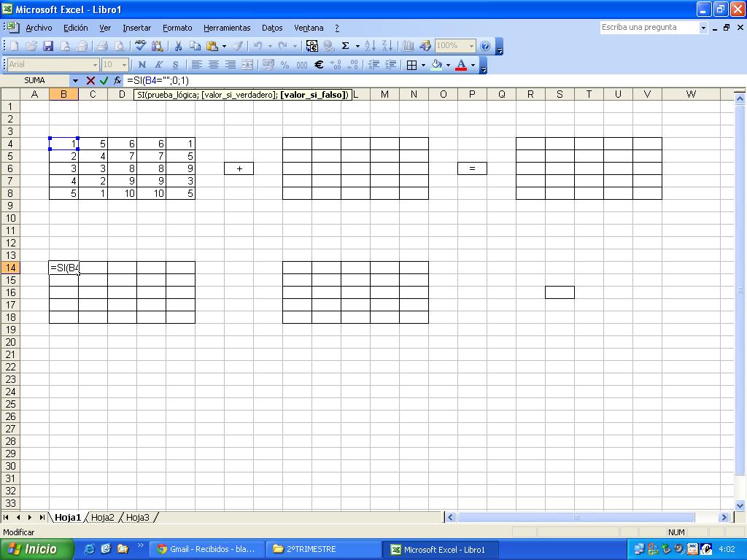Open the Datos menu
This screenshot has width=747, height=560.
click(x=272, y=28)
